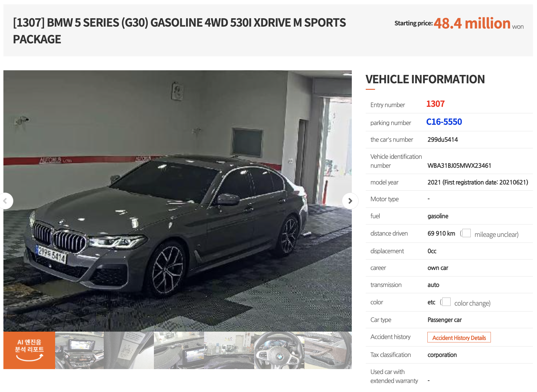Show the next car photo with right arrow
The width and height of the screenshot is (537, 392).
[350, 201]
